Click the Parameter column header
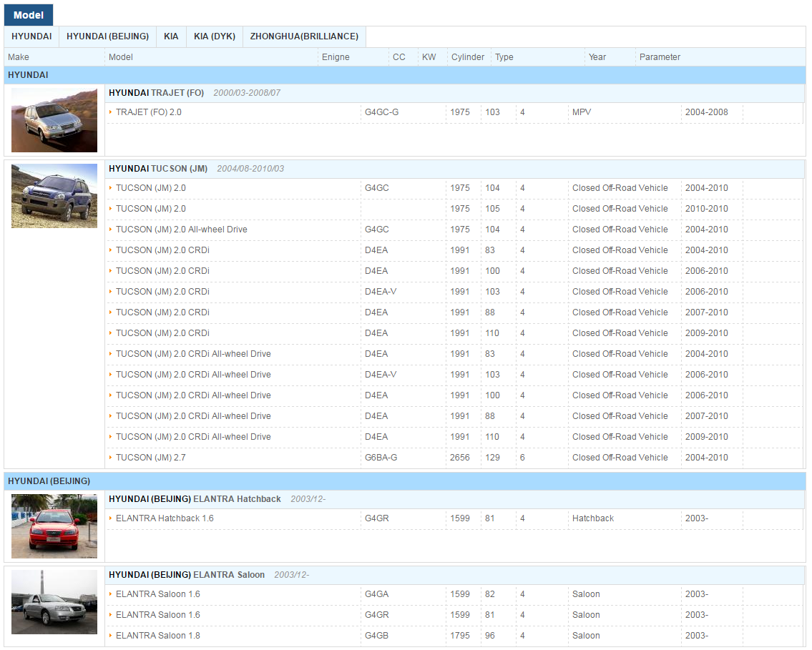This screenshot has width=812, height=650. [x=660, y=57]
